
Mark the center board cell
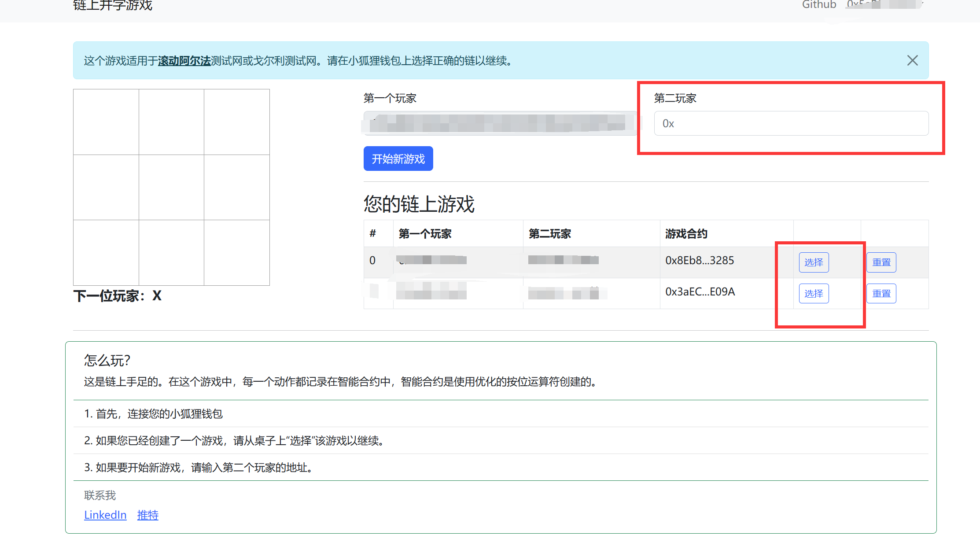point(171,187)
